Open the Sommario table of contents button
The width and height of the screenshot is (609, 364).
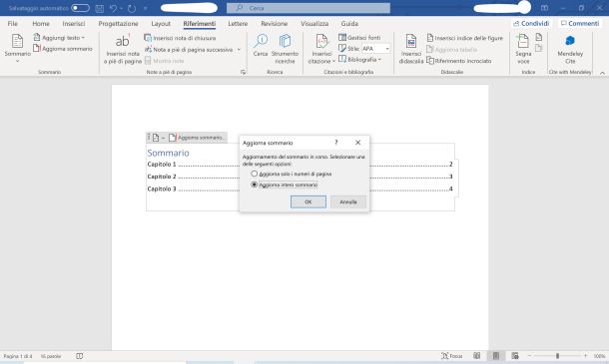tap(17, 49)
